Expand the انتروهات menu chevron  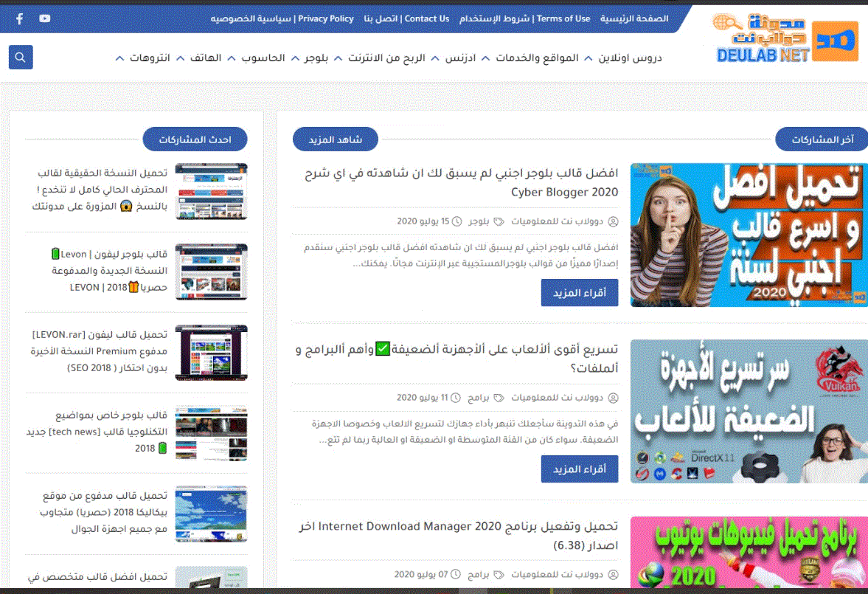click(119, 58)
